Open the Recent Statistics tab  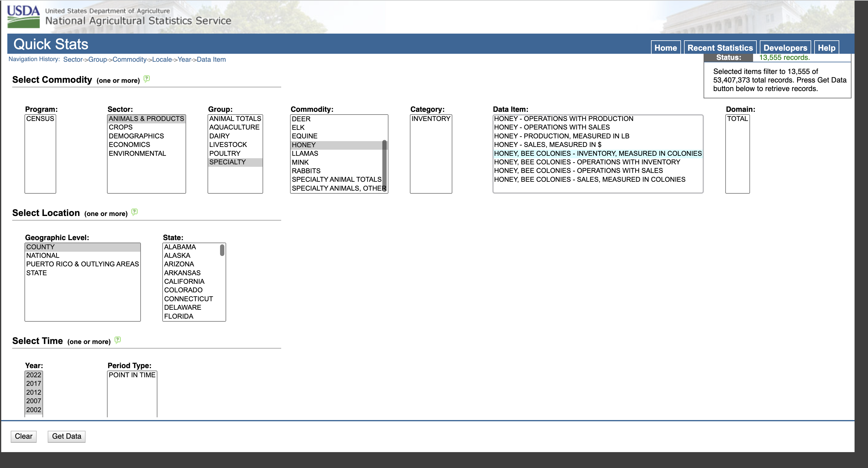(x=720, y=48)
